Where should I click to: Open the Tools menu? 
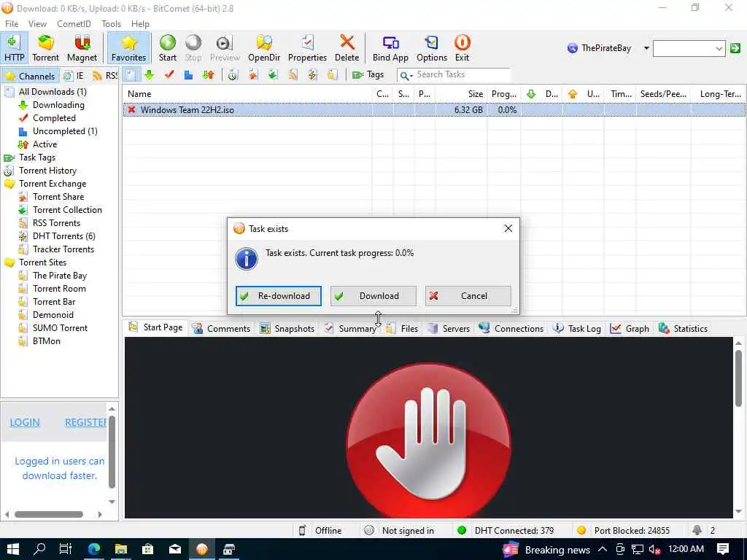click(x=111, y=24)
